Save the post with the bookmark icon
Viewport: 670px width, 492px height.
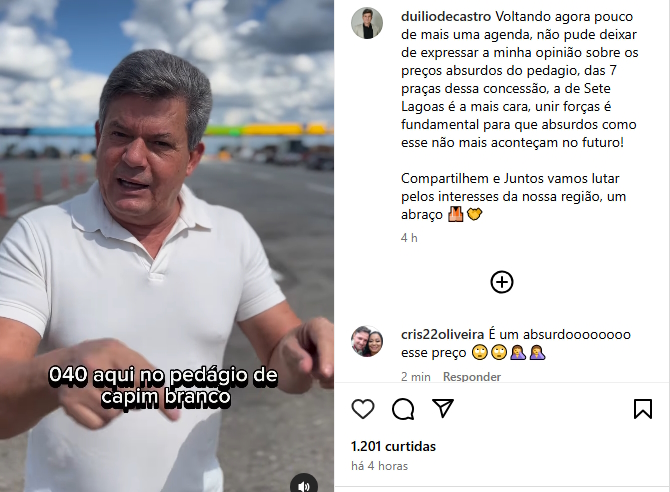(x=643, y=409)
